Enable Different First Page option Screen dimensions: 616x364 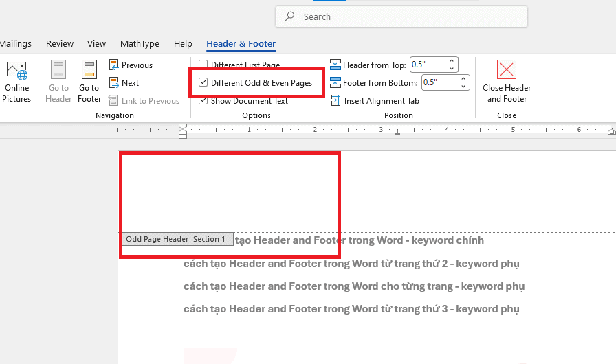tap(203, 64)
